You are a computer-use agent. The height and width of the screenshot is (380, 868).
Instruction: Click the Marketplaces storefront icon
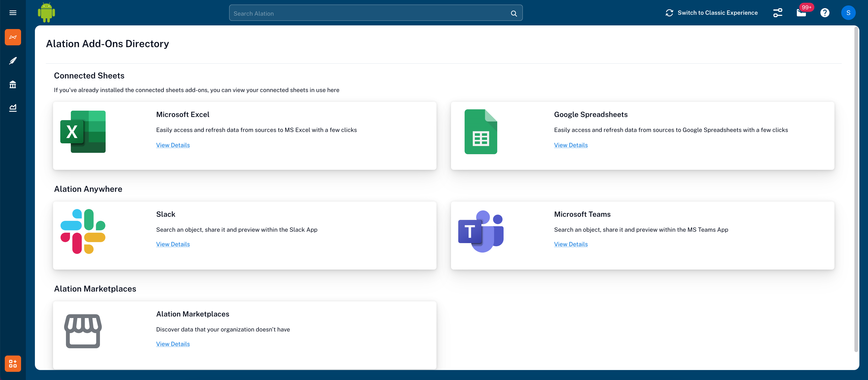tap(83, 331)
